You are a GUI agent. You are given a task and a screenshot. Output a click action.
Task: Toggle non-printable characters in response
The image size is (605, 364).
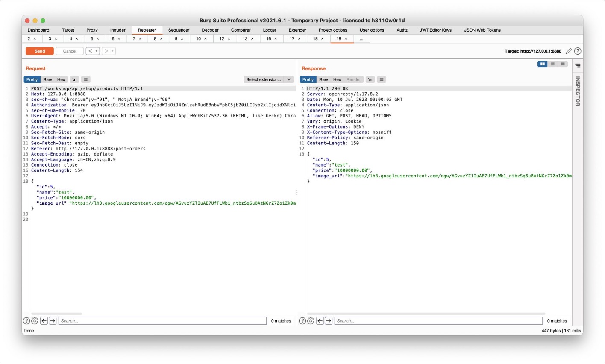[x=370, y=79]
